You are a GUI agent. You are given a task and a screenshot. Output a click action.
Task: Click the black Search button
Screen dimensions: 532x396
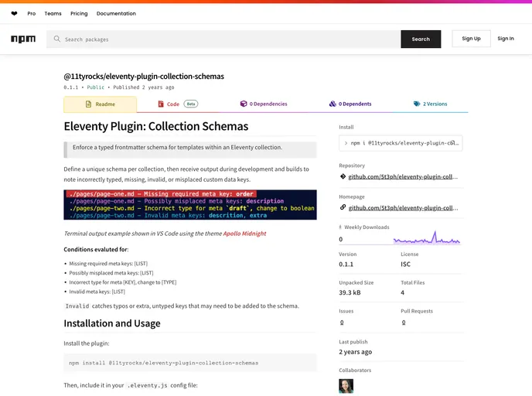coord(421,39)
